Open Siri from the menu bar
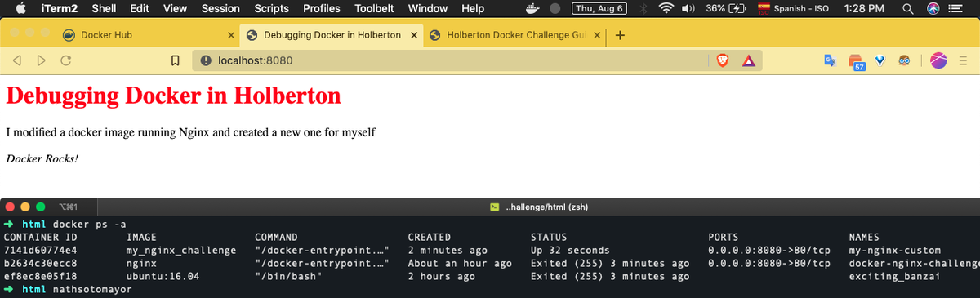The image size is (980, 298). (933, 9)
